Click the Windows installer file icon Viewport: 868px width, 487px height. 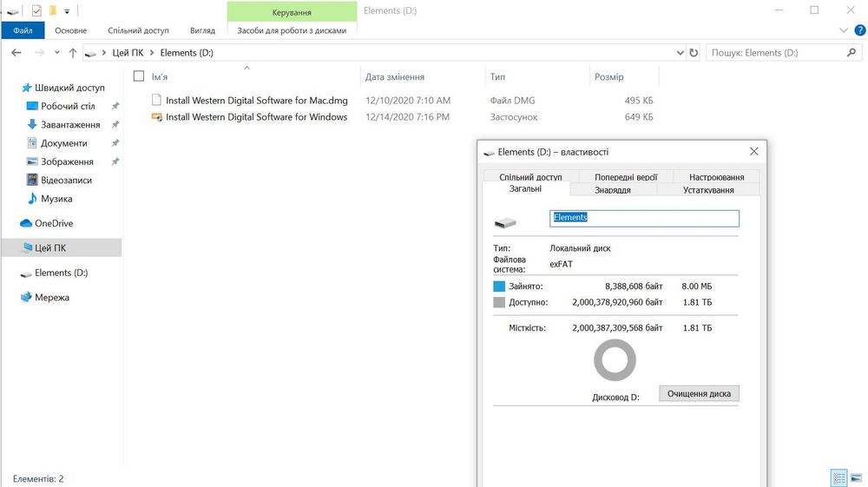coord(156,117)
